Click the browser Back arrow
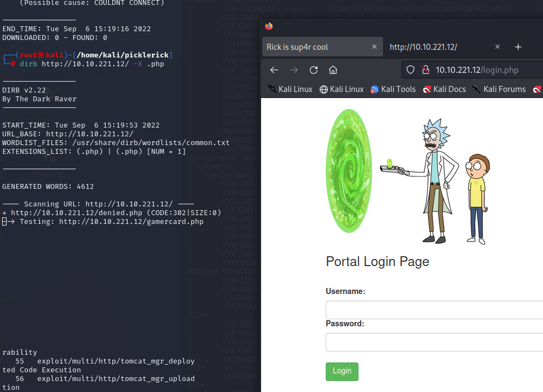Image resolution: width=543 pixels, height=392 pixels. [274, 70]
